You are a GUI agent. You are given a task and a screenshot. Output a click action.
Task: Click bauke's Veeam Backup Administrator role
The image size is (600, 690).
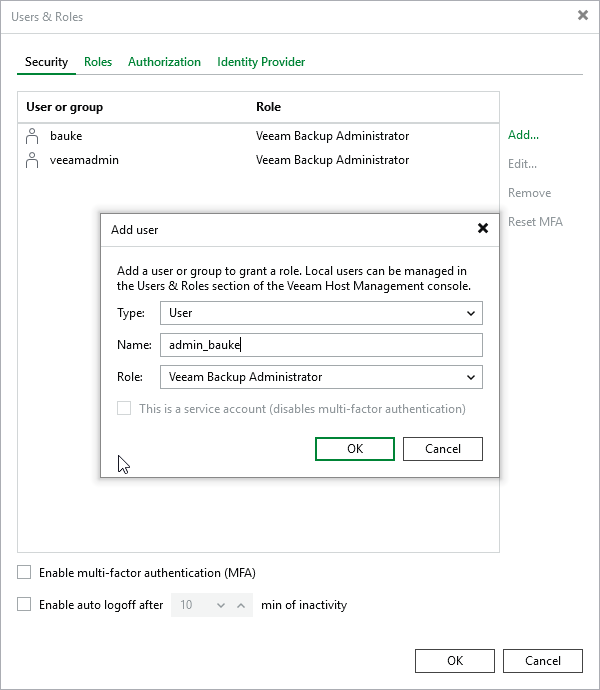click(x=332, y=136)
